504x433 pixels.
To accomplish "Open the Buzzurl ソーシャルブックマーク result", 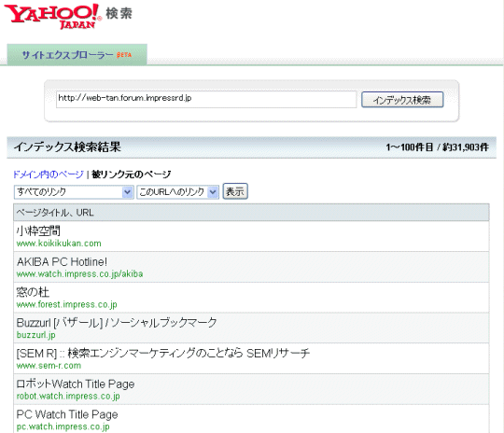I will point(117,323).
